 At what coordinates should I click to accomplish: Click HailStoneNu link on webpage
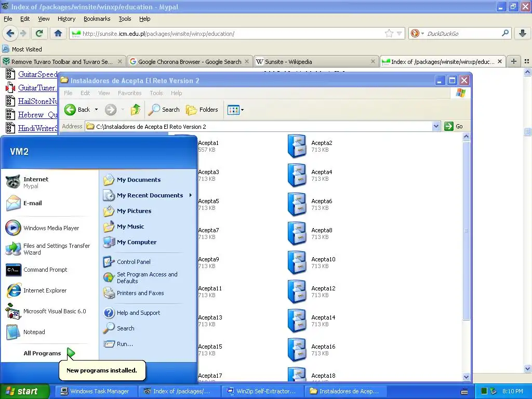pyautogui.click(x=37, y=101)
